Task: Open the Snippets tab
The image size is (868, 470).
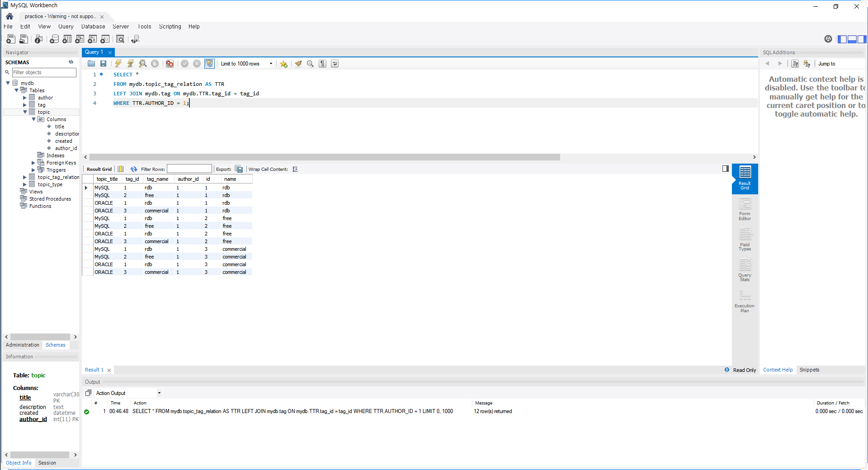Action: [809, 370]
